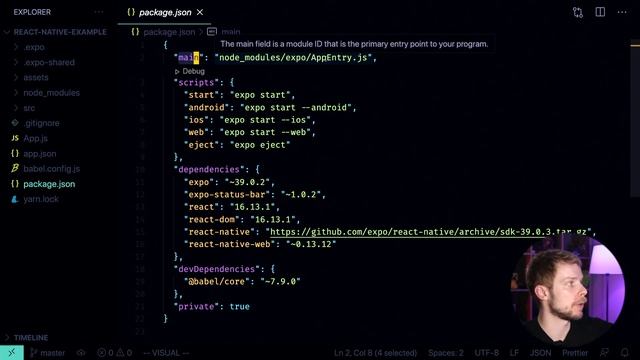
Task: Click the Debug code lens above scripts
Action: point(190,71)
